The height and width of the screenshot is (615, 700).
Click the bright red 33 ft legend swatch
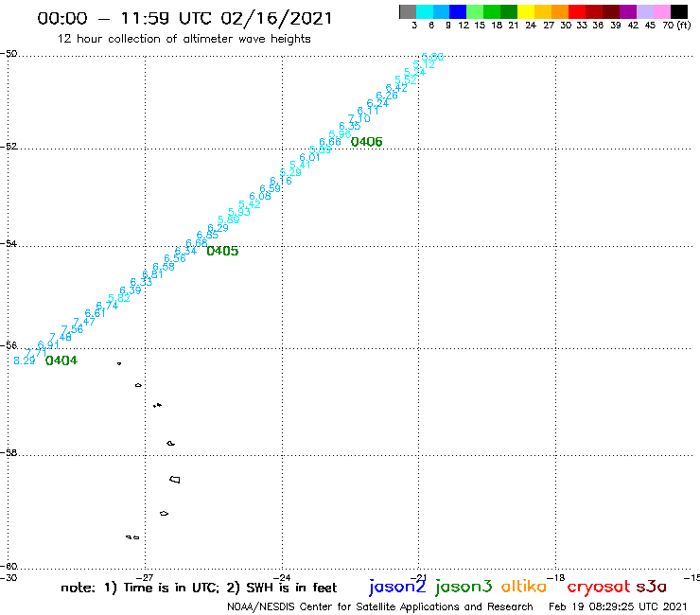(577, 11)
